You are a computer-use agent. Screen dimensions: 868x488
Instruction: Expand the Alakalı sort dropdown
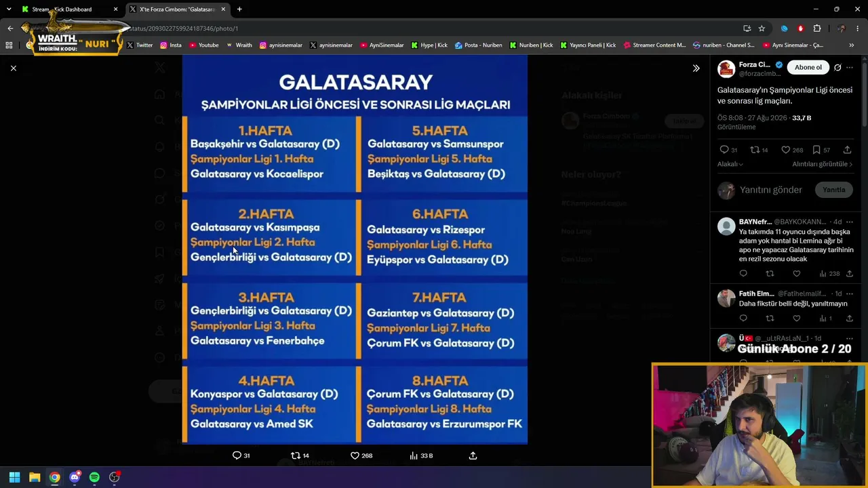click(730, 164)
